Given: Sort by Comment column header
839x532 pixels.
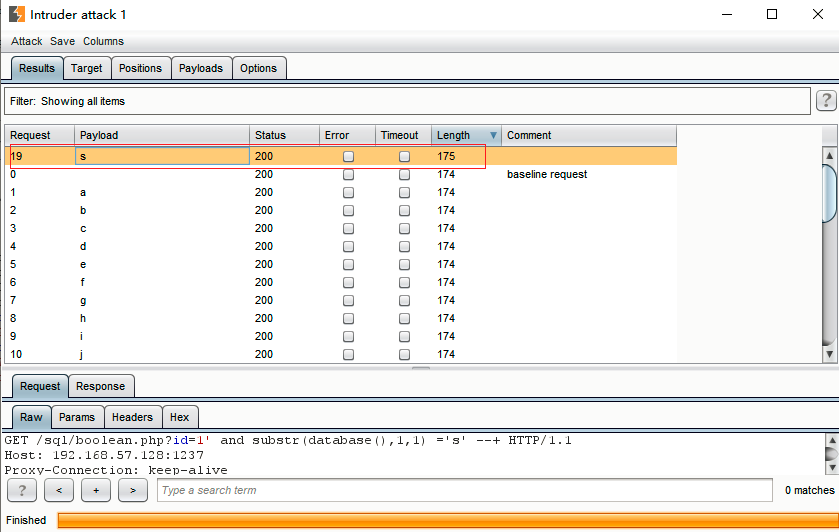Looking at the screenshot, I should (x=589, y=135).
